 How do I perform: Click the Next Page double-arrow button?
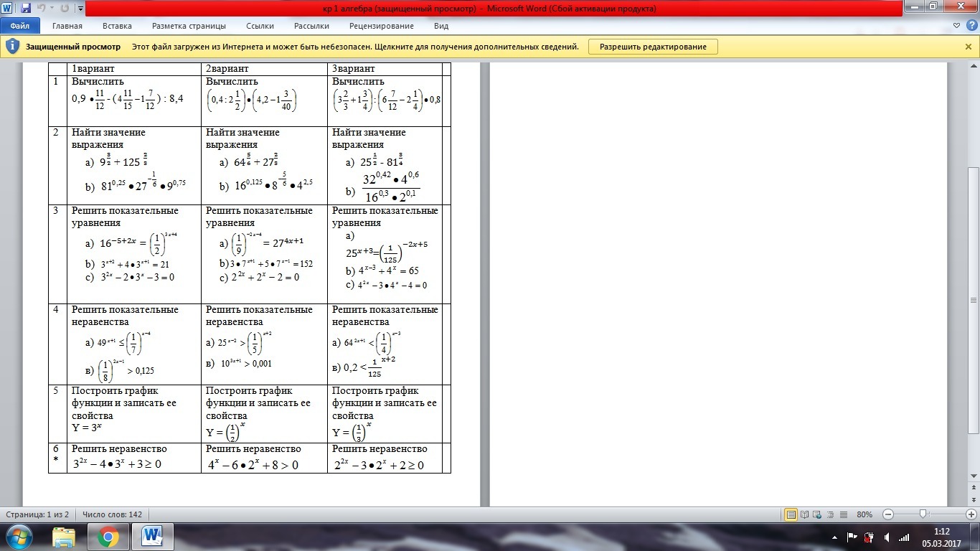(x=974, y=501)
